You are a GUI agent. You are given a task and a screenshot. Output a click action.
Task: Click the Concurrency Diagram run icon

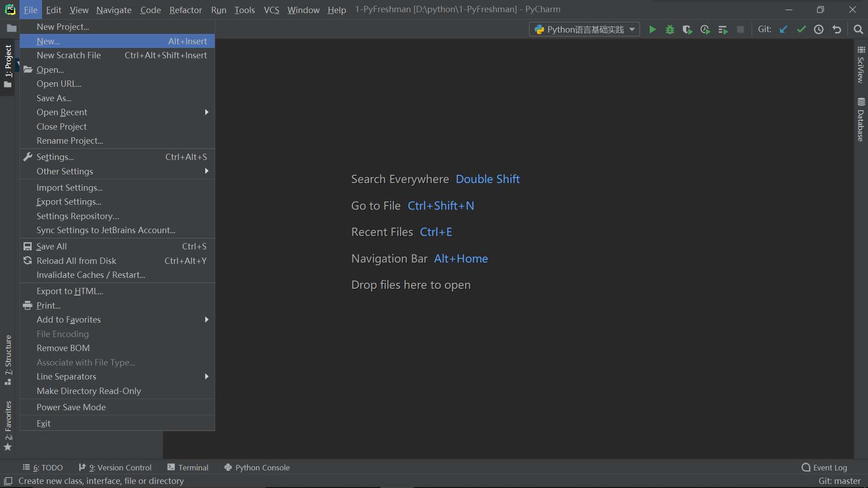coord(723,29)
